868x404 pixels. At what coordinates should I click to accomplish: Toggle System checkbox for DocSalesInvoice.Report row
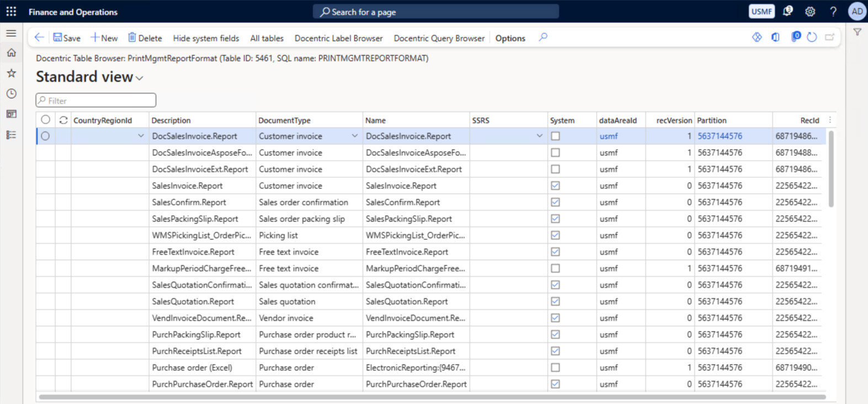pos(555,136)
